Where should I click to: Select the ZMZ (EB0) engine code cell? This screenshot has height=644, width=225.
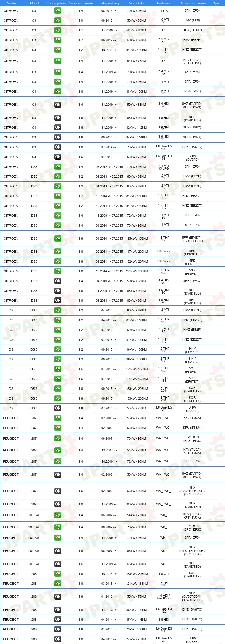click(192, 20)
